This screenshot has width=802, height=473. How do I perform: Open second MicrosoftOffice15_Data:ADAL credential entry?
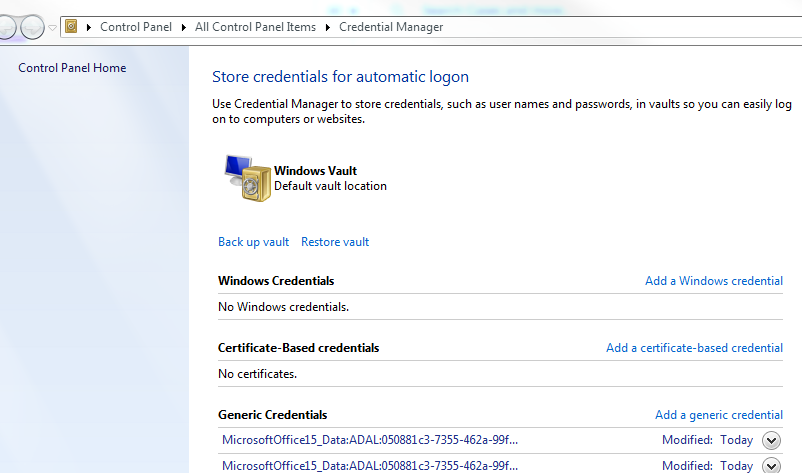tap(370, 466)
